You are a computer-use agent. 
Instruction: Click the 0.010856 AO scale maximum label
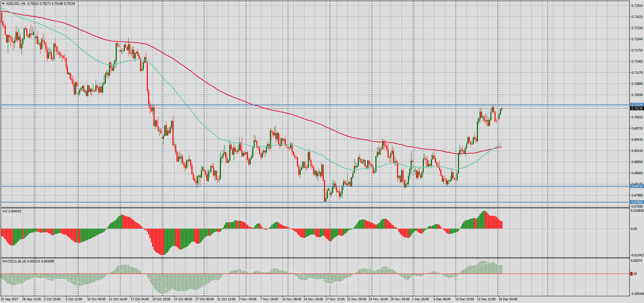(637, 211)
